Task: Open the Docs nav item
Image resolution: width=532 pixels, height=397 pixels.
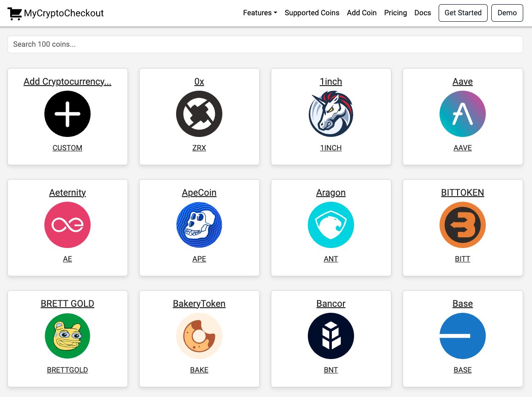Action: pos(422,13)
